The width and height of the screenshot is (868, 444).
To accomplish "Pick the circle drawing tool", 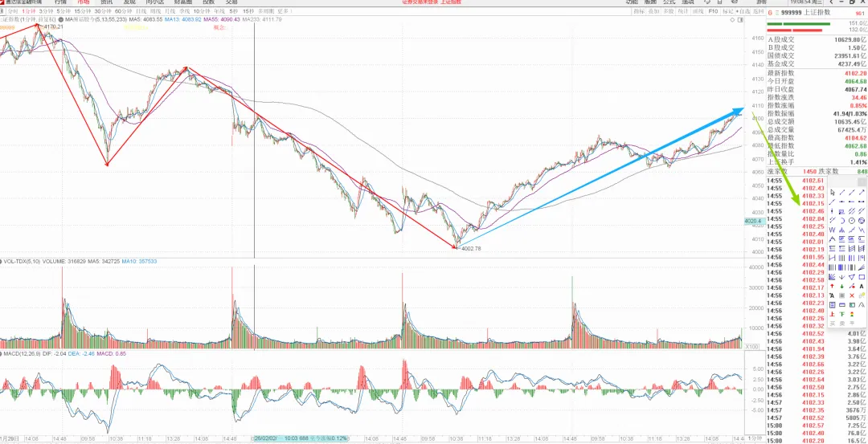I will (851, 220).
